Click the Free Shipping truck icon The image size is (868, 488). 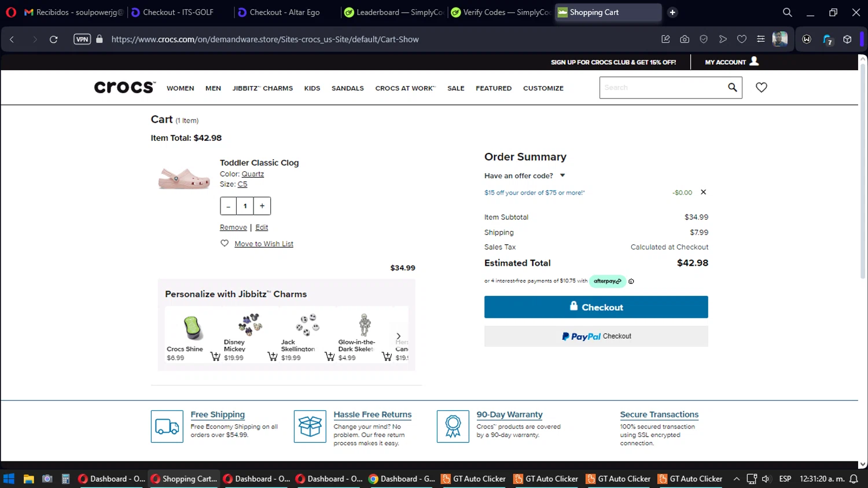point(167,427)
